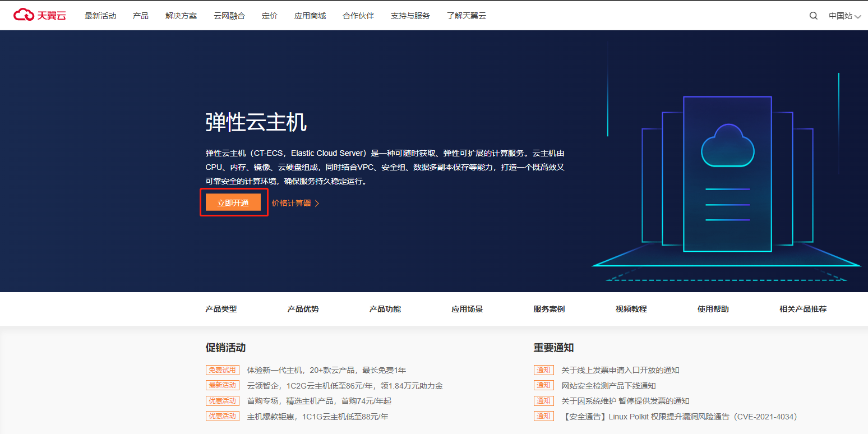Jump to the 视频教程 tab
Viewport: 868px width, 434px height.
coord(631,309)
